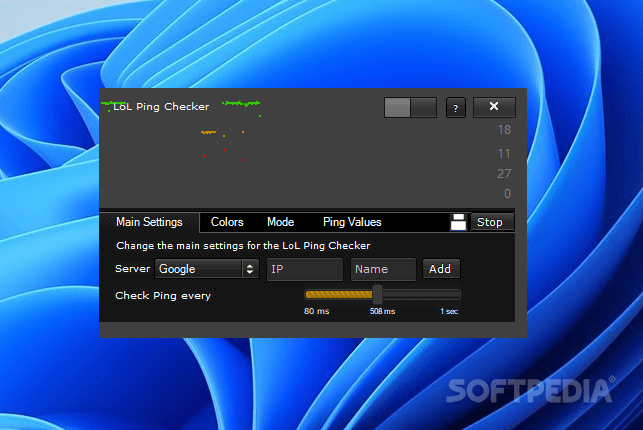Click the ping value 0
643x430 pixels.
(x=508, y=193)
